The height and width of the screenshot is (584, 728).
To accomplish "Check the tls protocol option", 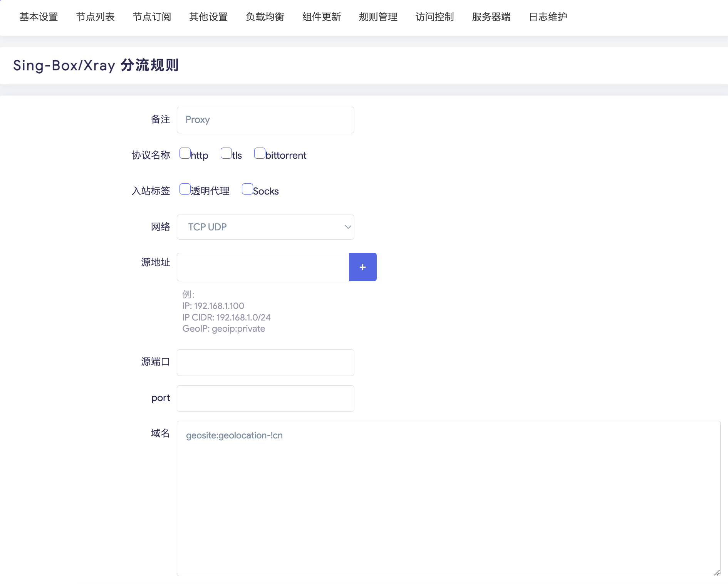I will coord(226,153).
